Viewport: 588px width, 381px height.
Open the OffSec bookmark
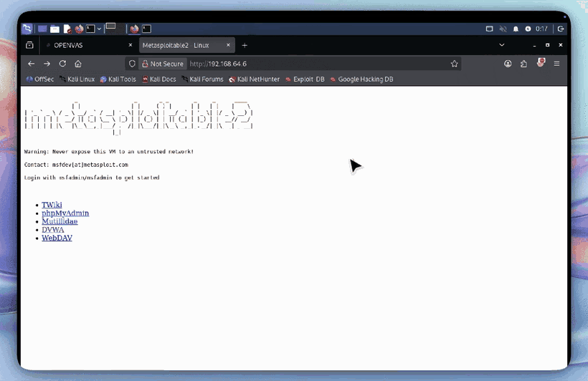point(39,79)
